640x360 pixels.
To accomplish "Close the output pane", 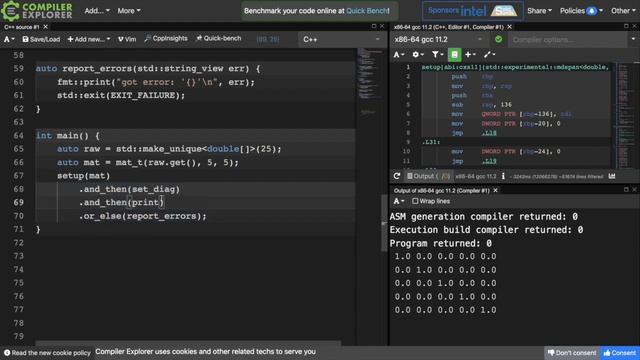I will click(x=634, y=190).
